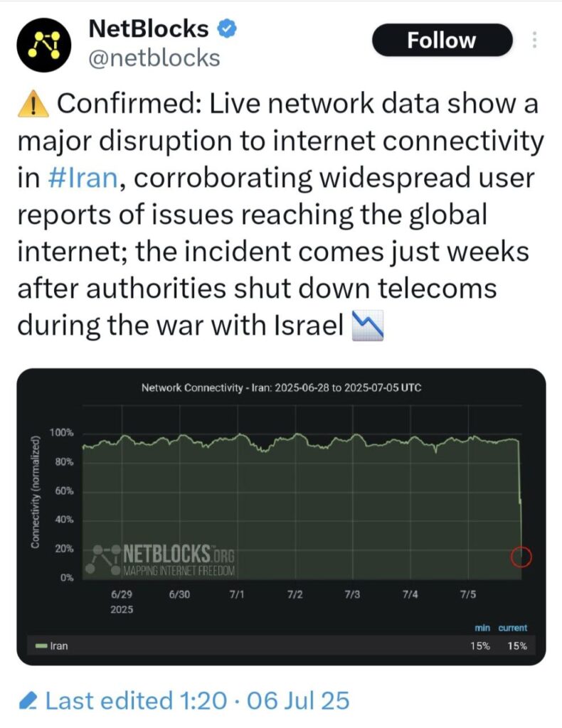Click the NetBlocks display name

point(149,28)
